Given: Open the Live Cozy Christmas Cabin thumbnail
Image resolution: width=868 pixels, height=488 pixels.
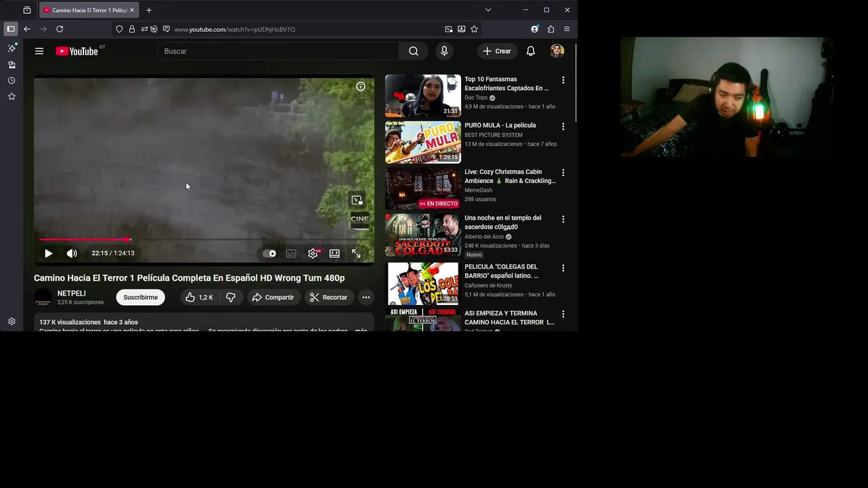Looking at the screenshot, I should coord(422,188).
